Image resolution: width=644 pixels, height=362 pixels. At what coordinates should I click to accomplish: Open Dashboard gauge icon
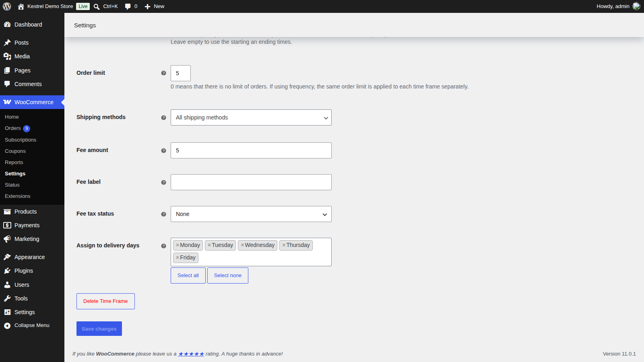7,25
